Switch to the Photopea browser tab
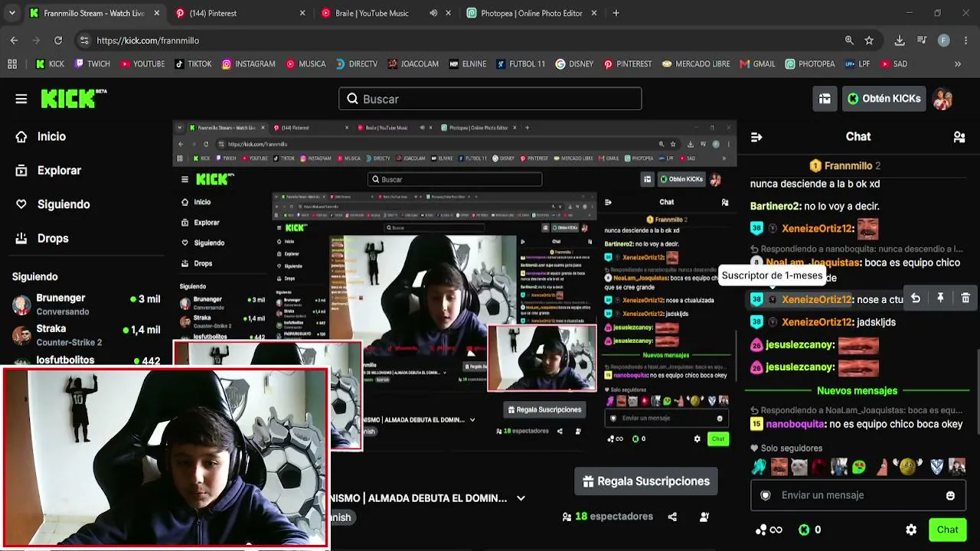 coord(531,13)
